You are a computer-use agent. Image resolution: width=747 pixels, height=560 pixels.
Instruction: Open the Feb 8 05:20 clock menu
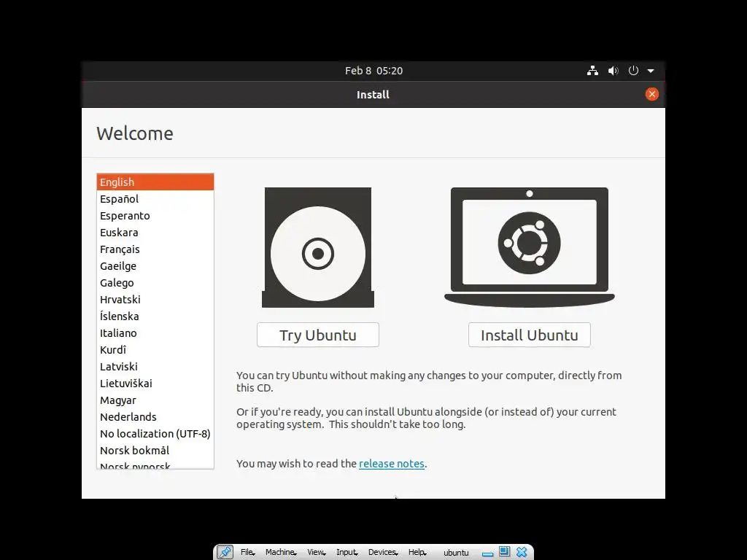373,71
